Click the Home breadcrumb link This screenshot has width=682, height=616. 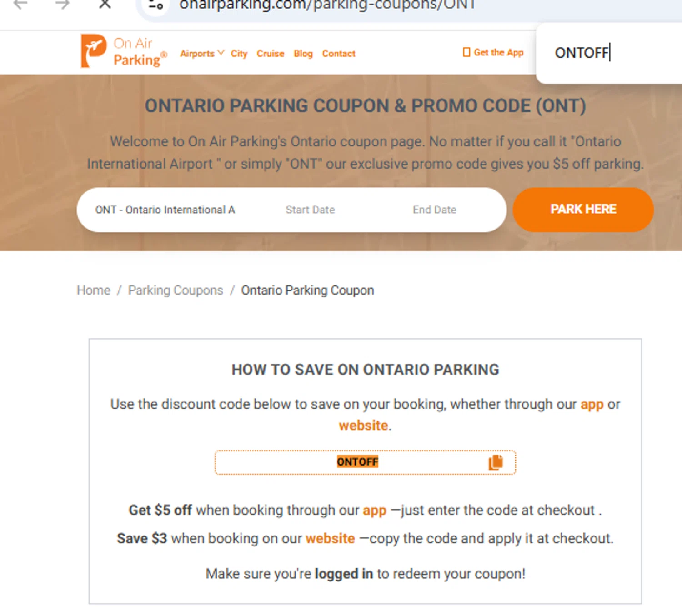(x=93, y=290)
